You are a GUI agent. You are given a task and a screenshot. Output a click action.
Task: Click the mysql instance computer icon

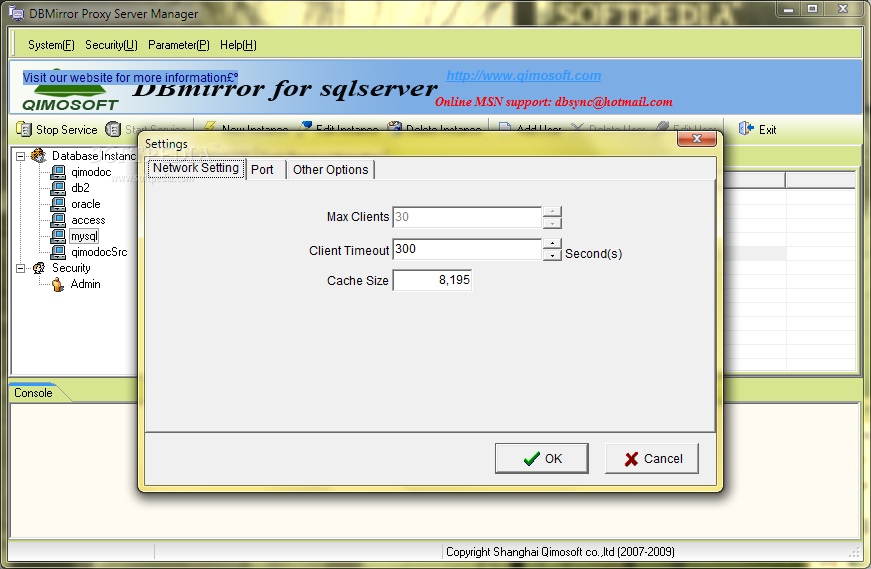tap(58, 236)
